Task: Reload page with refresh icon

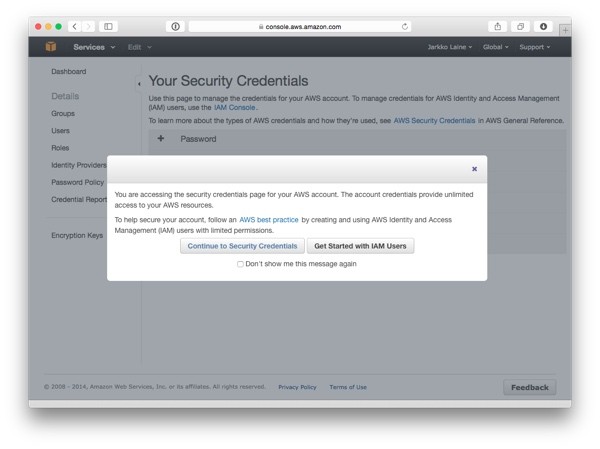Action: coord(404,26)
